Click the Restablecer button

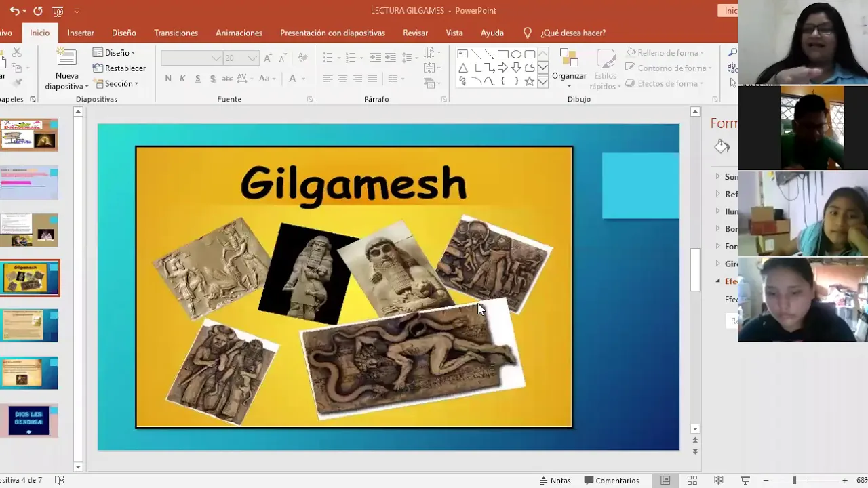point(119,68)
